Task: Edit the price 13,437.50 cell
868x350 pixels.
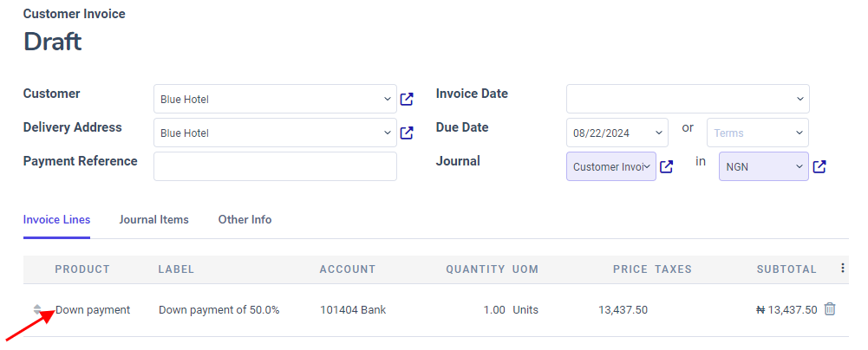Action: pos(623,310)
